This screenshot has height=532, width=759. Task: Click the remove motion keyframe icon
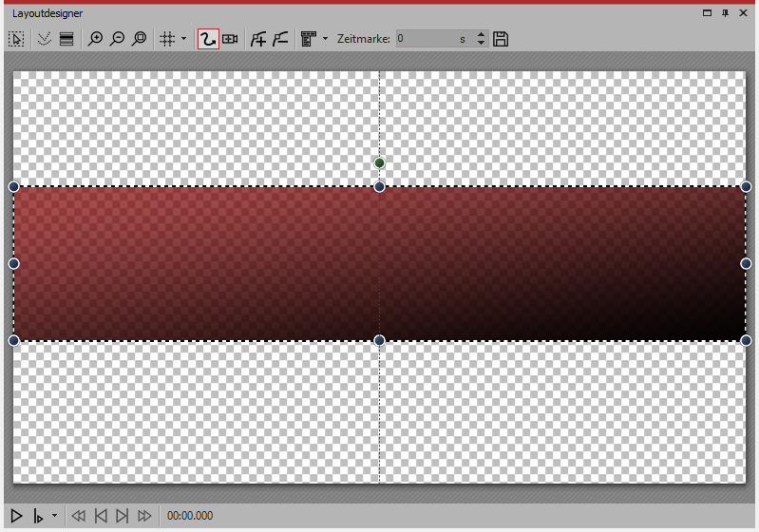[x=280, y=39]
